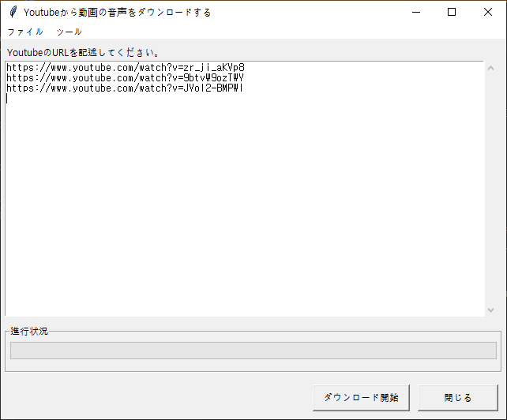This screenshot has width=507, height=420.
Task: Maximize the window
Action: pyautogui.click(x=452, y=12)
